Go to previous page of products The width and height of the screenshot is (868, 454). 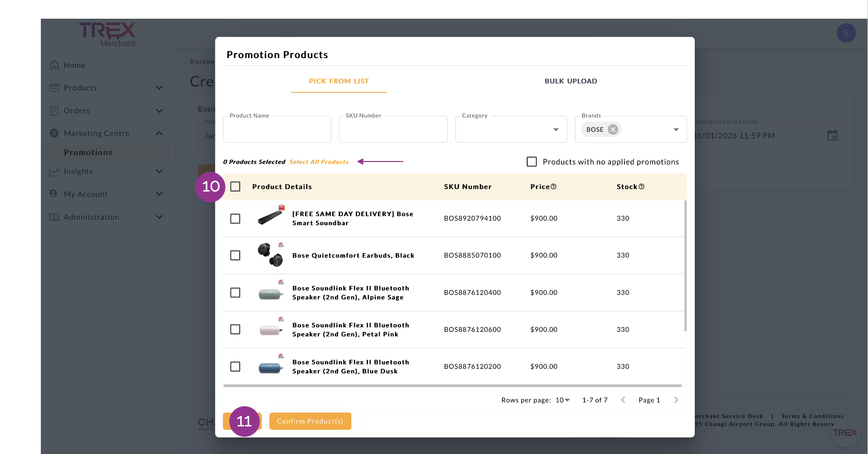pos(623,400)
